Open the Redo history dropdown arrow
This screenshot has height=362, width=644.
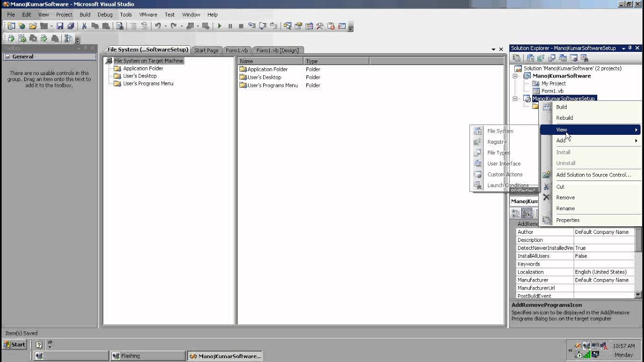[x=181, y=26]
